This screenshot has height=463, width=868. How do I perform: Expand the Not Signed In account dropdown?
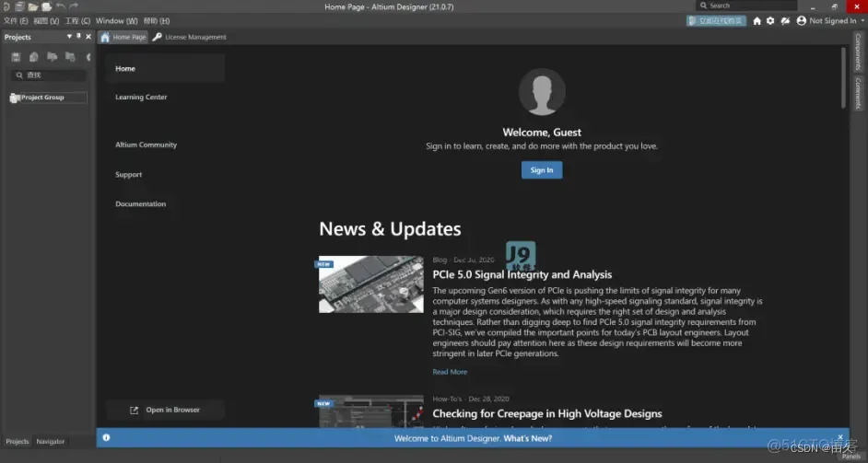tap(863, 21)
